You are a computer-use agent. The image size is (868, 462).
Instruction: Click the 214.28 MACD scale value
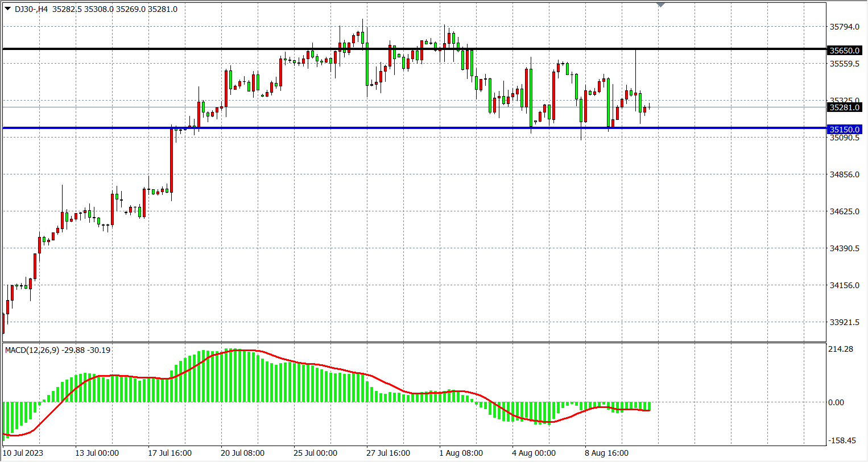tap(840, 349)
